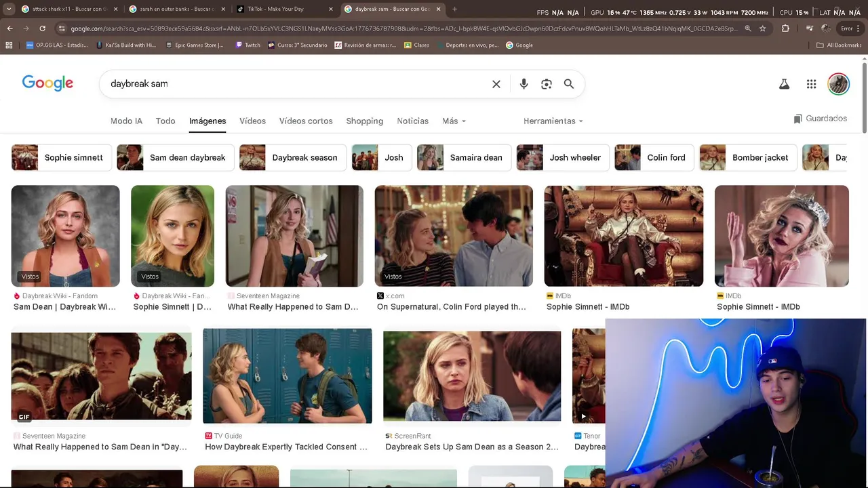868x488 pixels.
Task: Clear the search box with the X icon
Action: coord(496,84)
